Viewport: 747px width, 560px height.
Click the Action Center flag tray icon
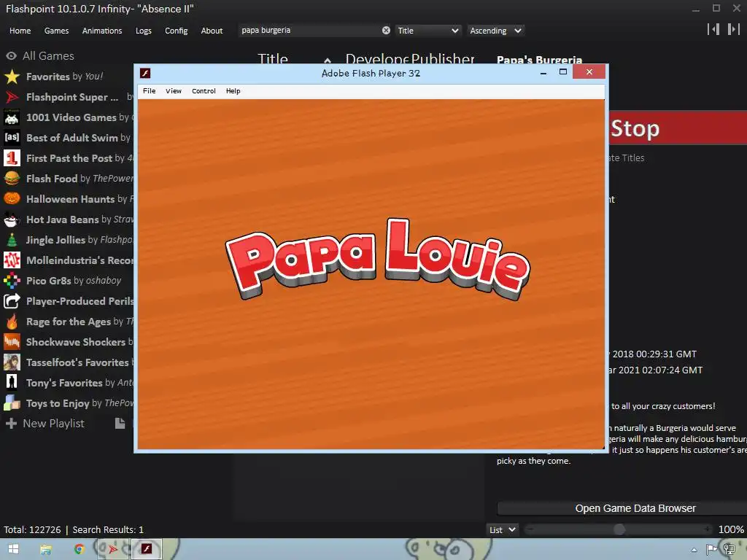[x=712, y=550]
